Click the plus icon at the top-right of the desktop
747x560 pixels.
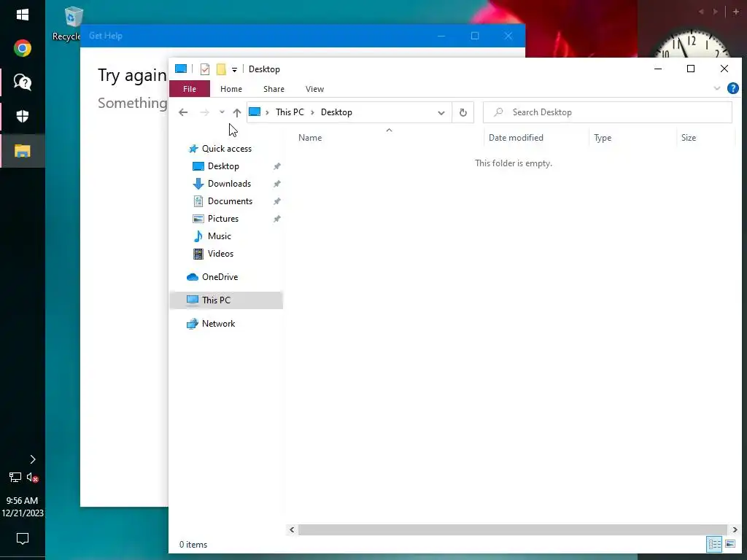coord(735,12)
